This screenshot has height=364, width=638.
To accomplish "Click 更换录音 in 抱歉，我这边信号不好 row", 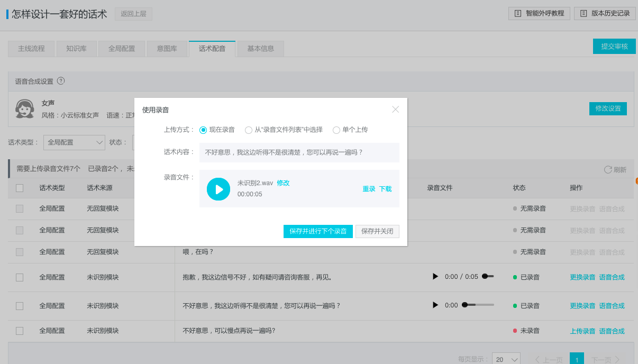I will (x=582, y=277).
